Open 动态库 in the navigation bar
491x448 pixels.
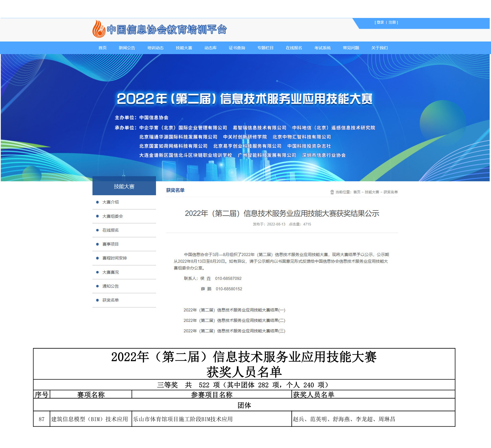click(210, 48)
